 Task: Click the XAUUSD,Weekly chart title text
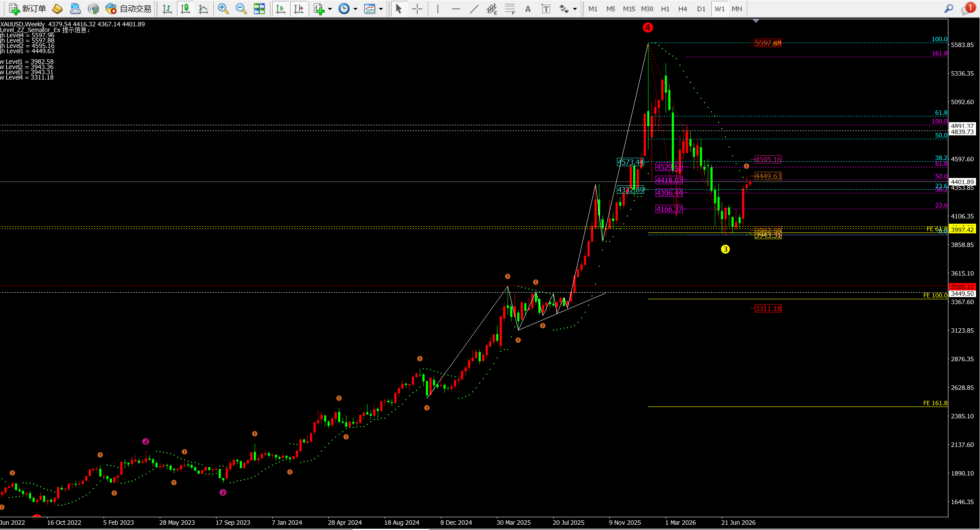23,24
